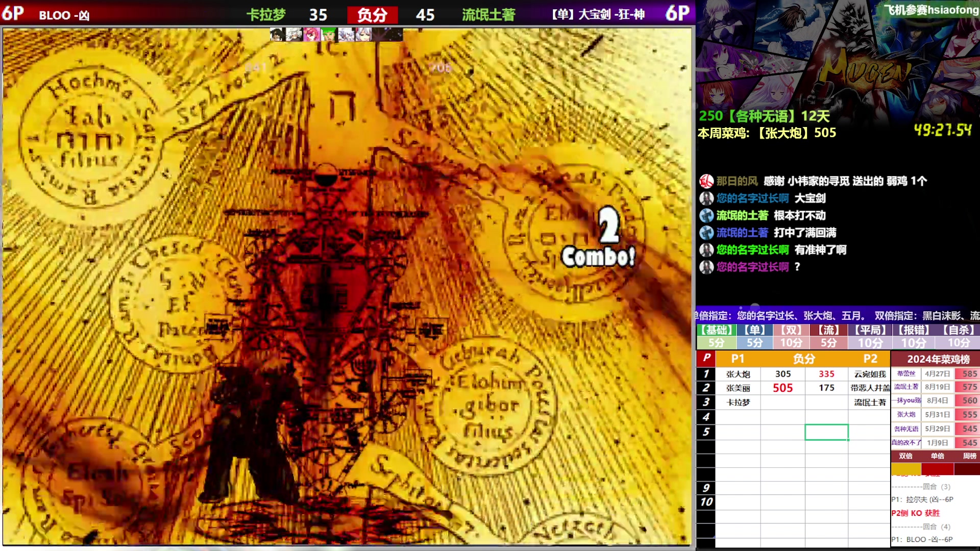980x551 pixels.
Task: Click the green-outlined selected cell in row 5
Action: (826, 432)
